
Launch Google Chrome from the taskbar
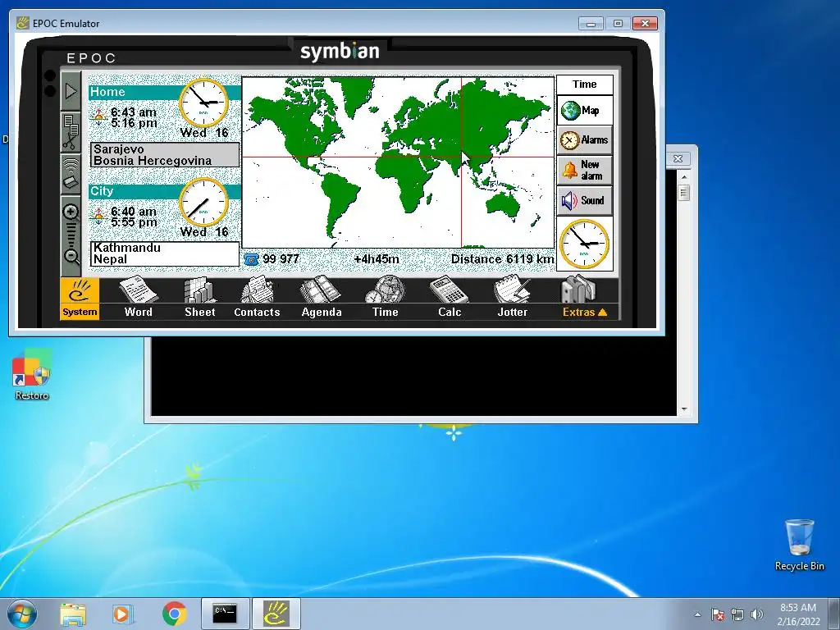click(x=174, y=614)
